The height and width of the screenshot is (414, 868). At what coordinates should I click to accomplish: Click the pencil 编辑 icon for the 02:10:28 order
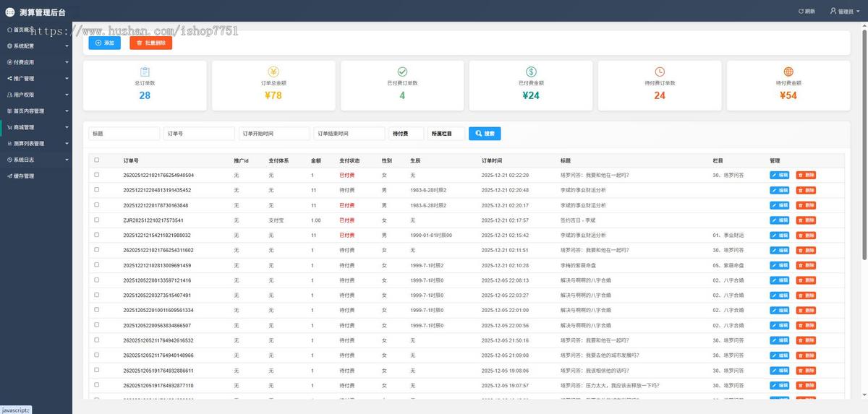775,265
